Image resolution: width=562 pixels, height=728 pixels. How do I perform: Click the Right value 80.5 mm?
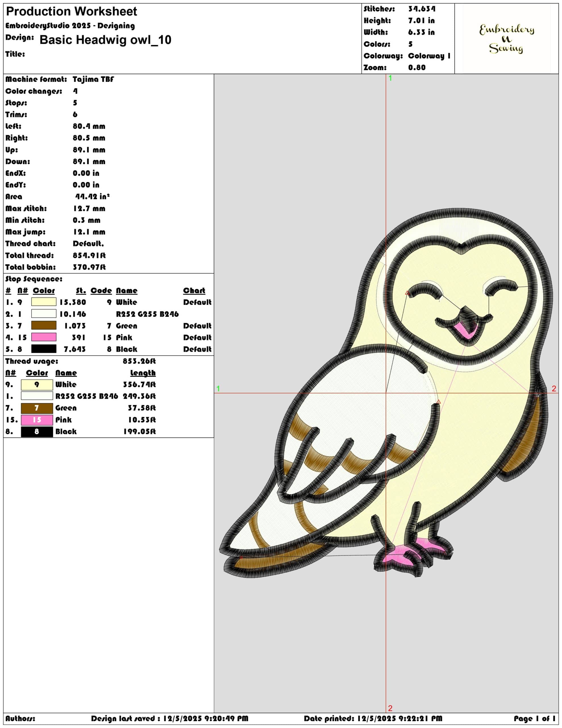click(x=89, y=138)
